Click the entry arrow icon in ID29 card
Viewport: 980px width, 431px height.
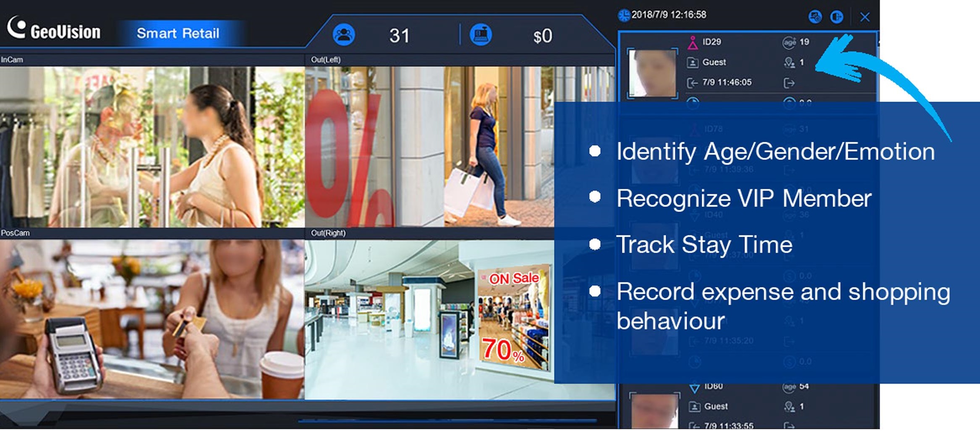coord(692,83)
